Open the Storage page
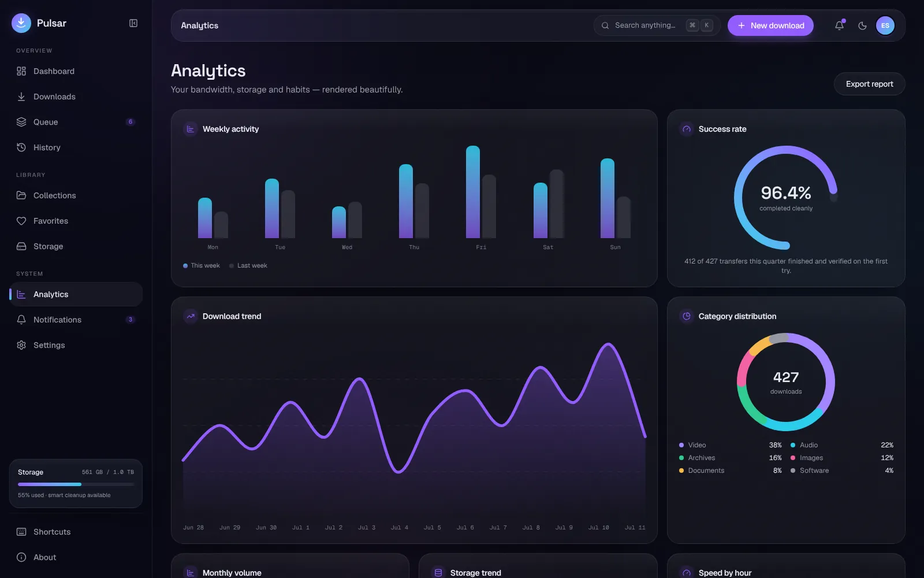This screenshot has width=924, height=578. coord(76,246)
